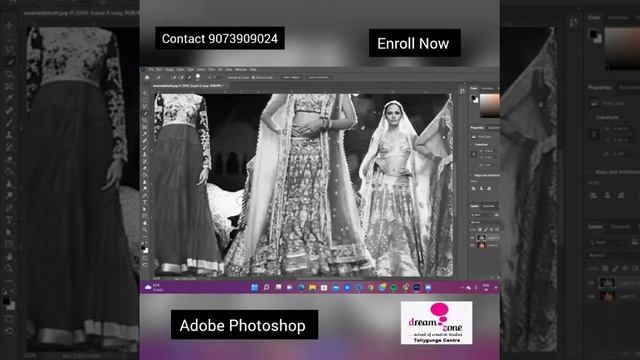
Task: Open the Photoshop icon on the taskbar
Action: [x=416, y=287]
